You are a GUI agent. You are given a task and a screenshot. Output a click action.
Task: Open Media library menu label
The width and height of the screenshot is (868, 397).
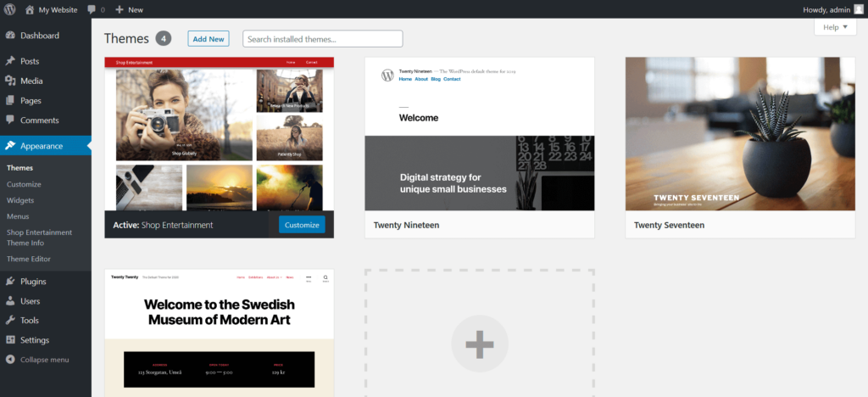tap(31, 81)
